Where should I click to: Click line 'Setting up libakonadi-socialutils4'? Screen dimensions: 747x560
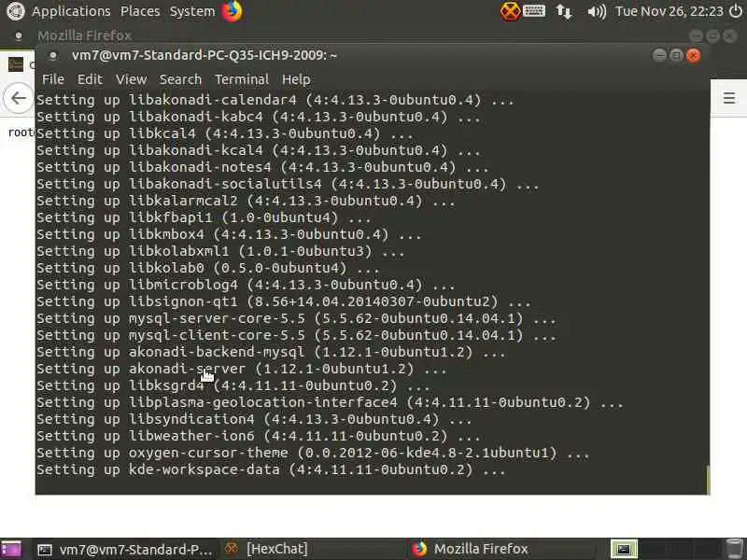[x=288, y=184]
